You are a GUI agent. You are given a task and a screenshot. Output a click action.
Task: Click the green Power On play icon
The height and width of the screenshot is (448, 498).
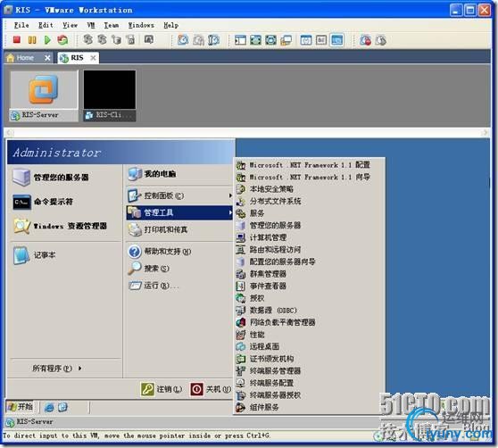47,40
